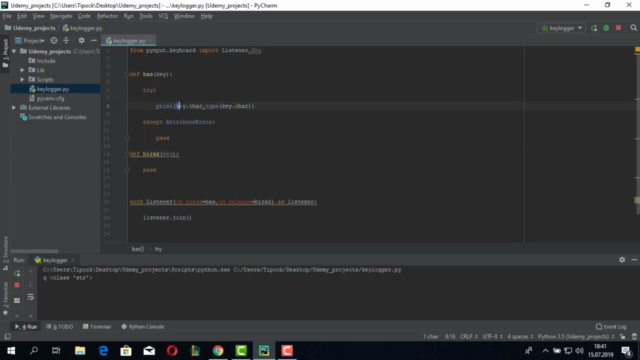Open the TODO tool window
Viewport: 640px width, 360px height.
coord(60,327)
